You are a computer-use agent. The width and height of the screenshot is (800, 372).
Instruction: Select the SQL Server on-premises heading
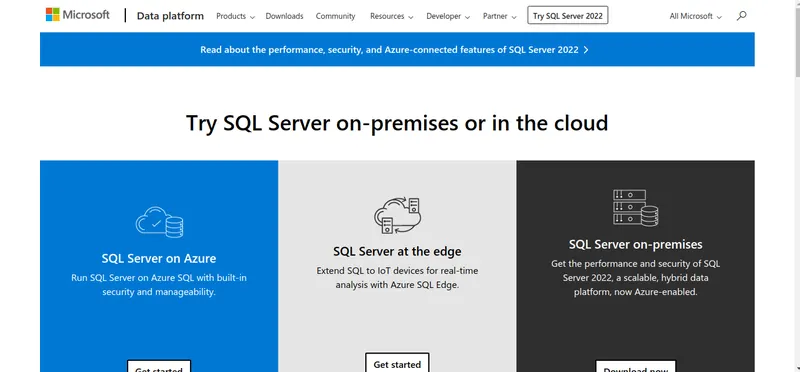coord(635,244)
